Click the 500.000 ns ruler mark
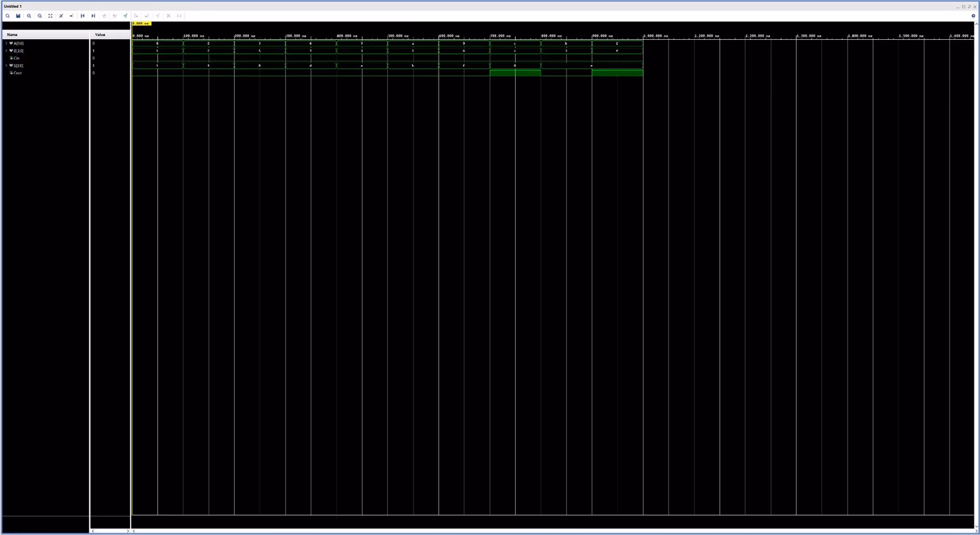The height and width of the screenshot is (535, 980). pos(395,36)
